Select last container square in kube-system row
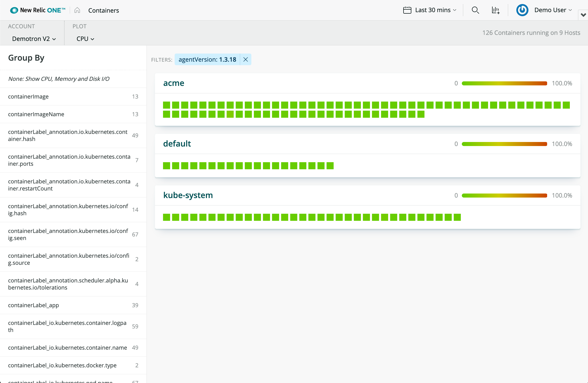This screenshot has height=383, width=588. point(457,217)
